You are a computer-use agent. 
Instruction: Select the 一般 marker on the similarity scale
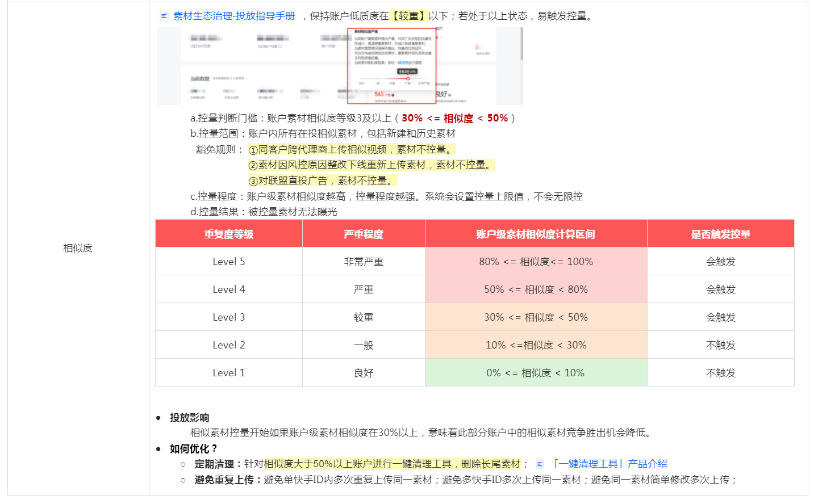coord(378,78)
